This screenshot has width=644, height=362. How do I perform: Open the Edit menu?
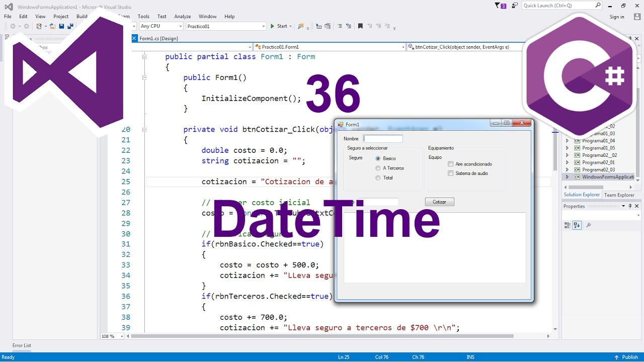(23, 17)
